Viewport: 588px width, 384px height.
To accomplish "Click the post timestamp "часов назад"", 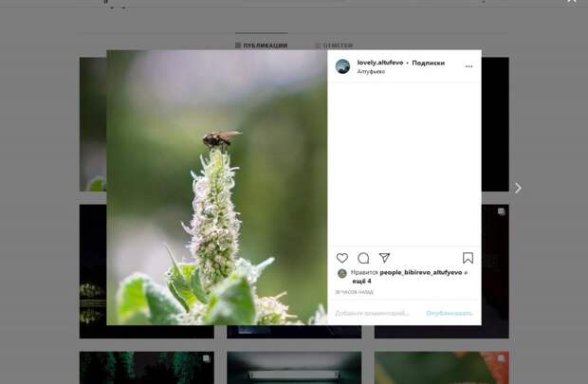I will pos(354,292).
